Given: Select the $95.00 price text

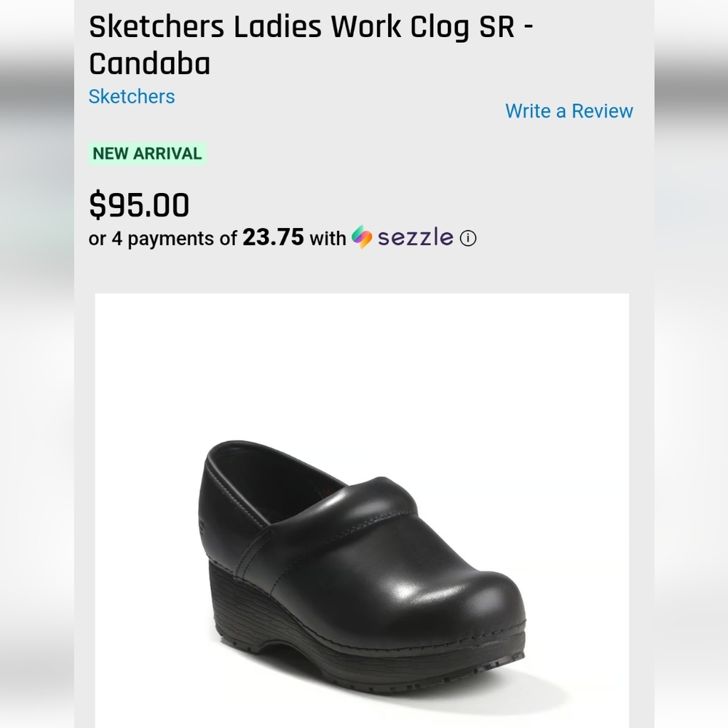Looking at the screenshot, I should pos(138,205).
